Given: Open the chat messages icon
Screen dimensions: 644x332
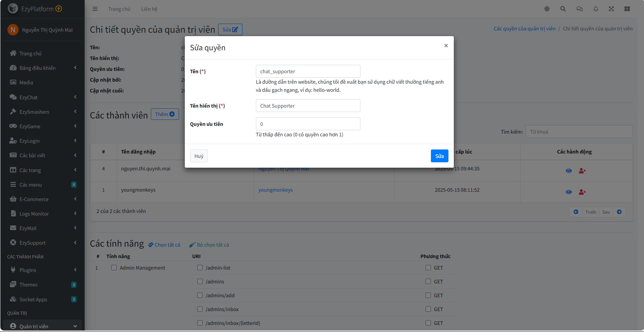Looking at the screenshot, I should [x=579, y=9].
